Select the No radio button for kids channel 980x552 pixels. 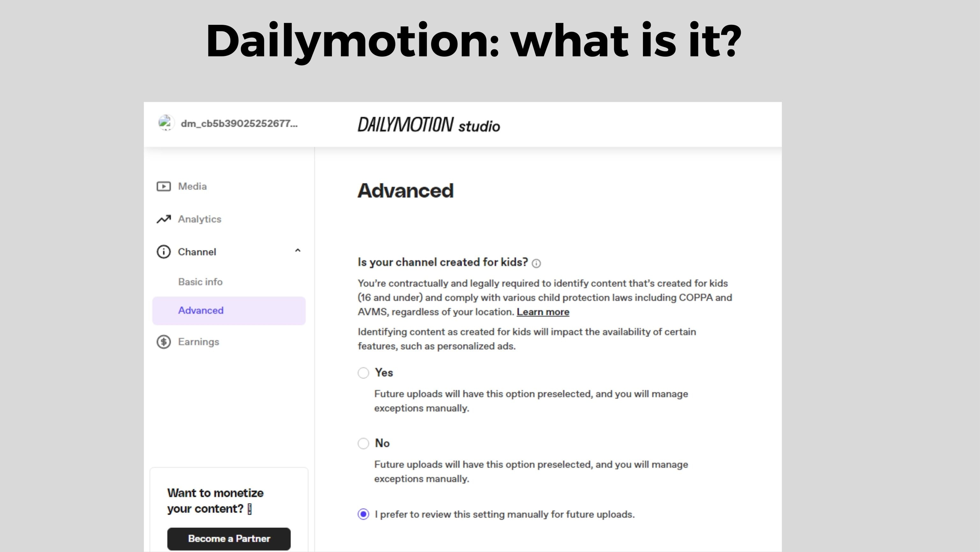pyautogui.click(x=363, y=443)
